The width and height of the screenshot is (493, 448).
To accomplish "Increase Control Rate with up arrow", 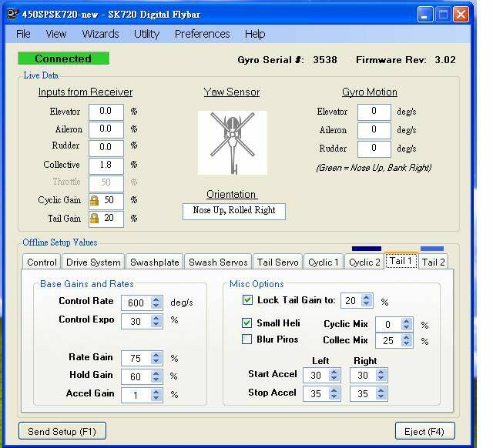I will point(156,299).
